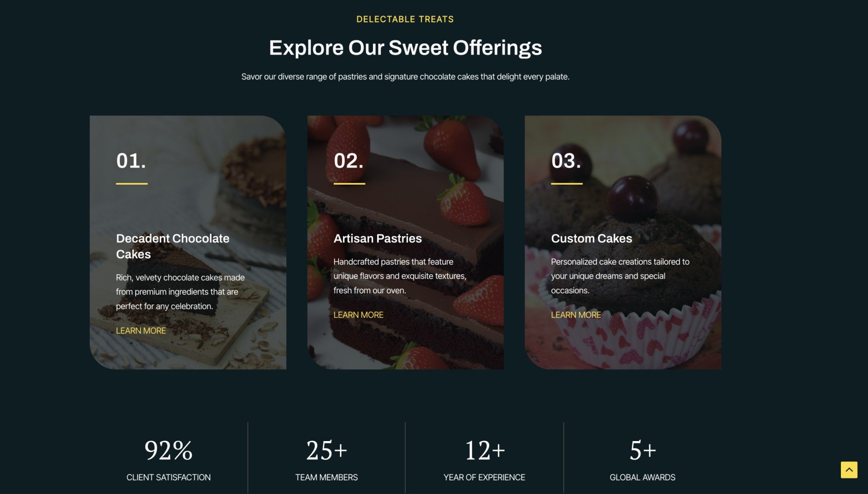Screen dimensions: 868x494
Task: Click the Explore Our Sweet Offerings heading
Action: point(405,47)
